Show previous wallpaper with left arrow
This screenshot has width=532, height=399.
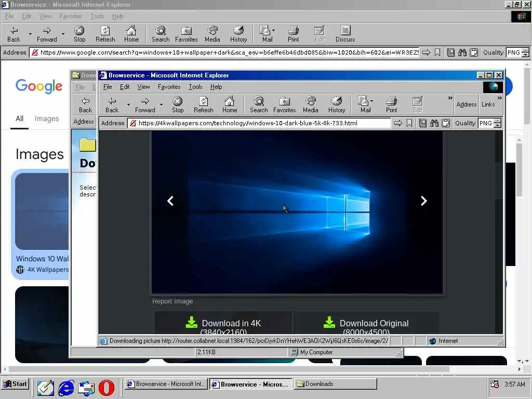click(x=170, y=201)
